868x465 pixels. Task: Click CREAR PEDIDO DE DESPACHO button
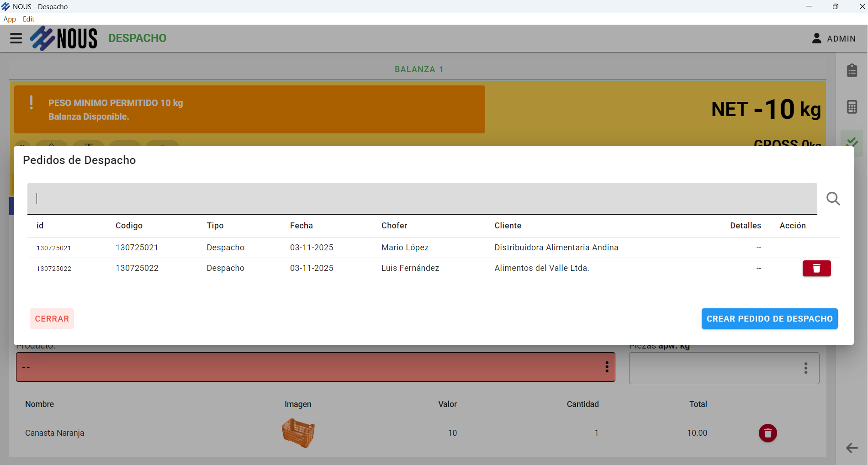point(769,319)
